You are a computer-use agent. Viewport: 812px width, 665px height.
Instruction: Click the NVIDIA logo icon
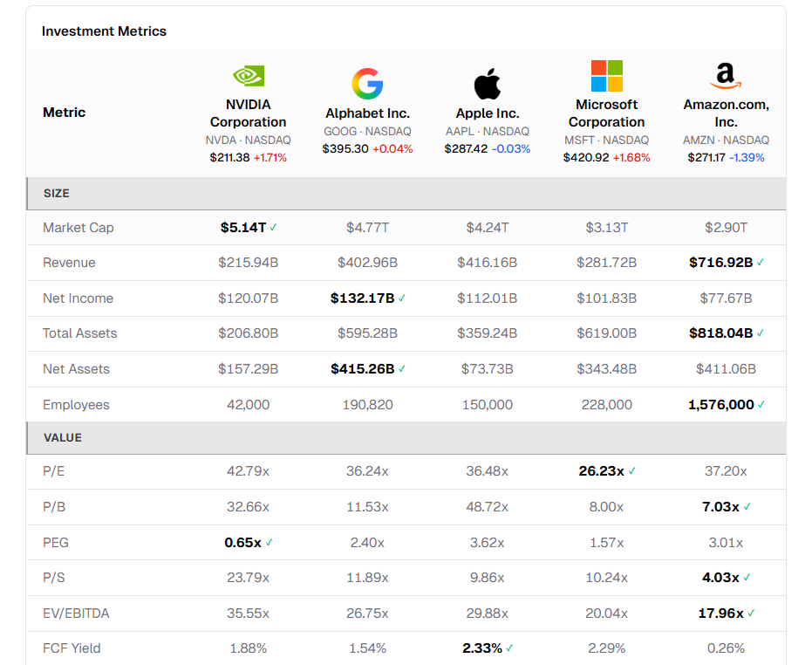(x=248, y=76)
